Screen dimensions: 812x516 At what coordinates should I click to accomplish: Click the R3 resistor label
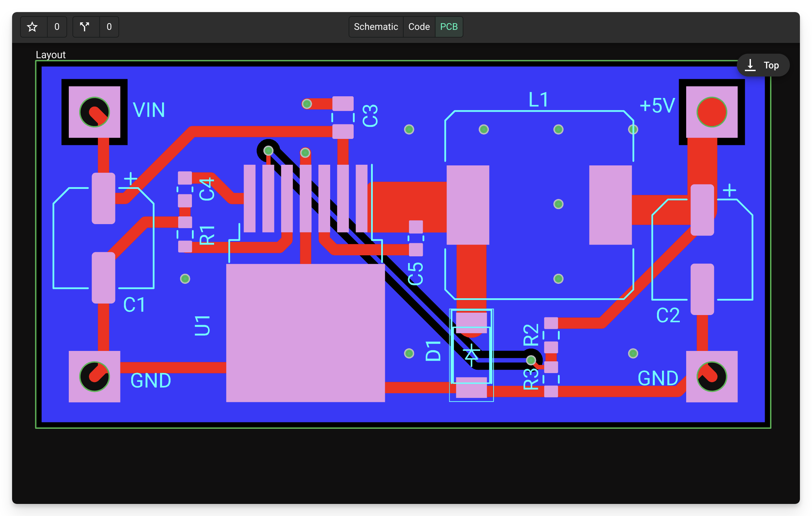531,379
